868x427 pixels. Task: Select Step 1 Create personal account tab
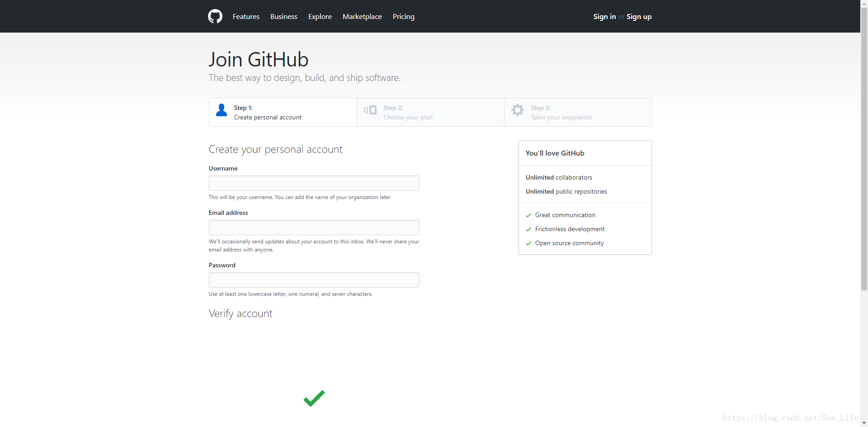(x=283, y=112)
